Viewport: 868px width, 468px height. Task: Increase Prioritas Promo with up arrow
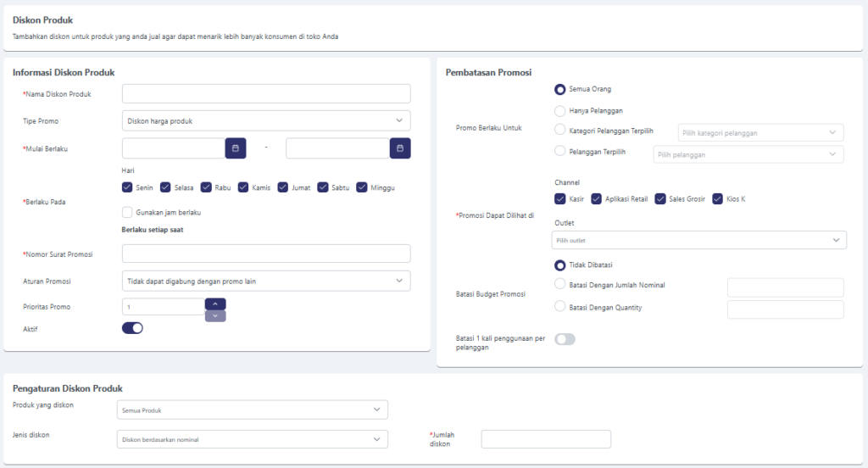point(215,304)
